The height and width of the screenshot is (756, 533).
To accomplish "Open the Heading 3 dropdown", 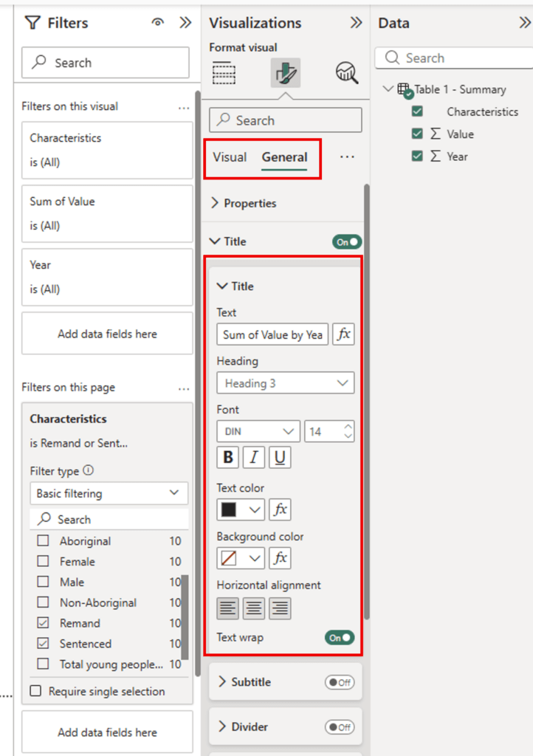I will [x=285, y=383].
